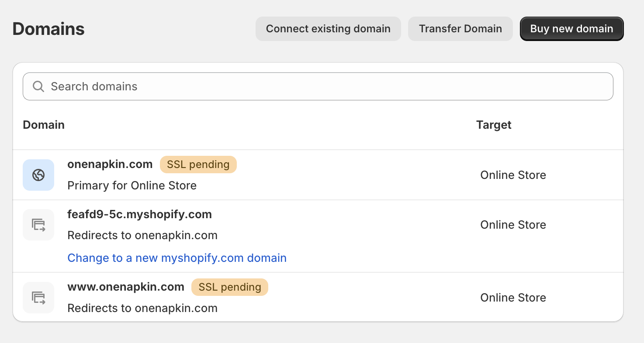Click Primary for Online Store text
The image size is (644, 343).
[x=132, y=185]
